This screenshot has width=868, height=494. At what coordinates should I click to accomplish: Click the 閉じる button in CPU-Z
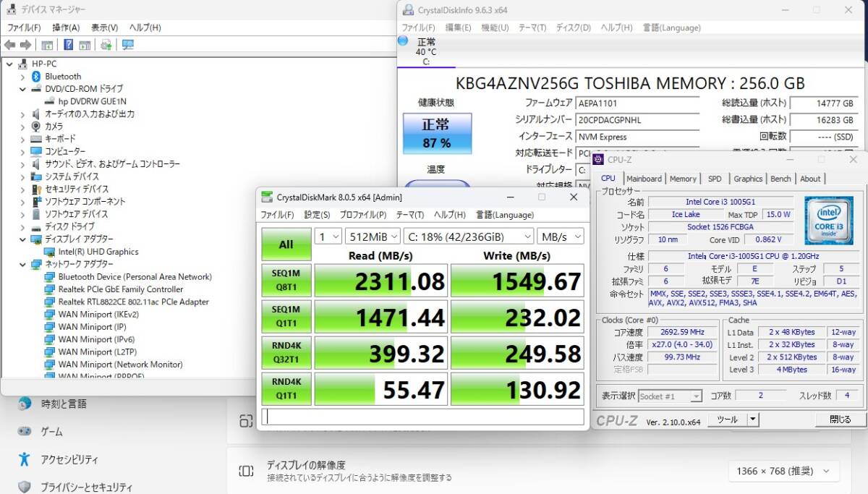(x=840, y=420)
